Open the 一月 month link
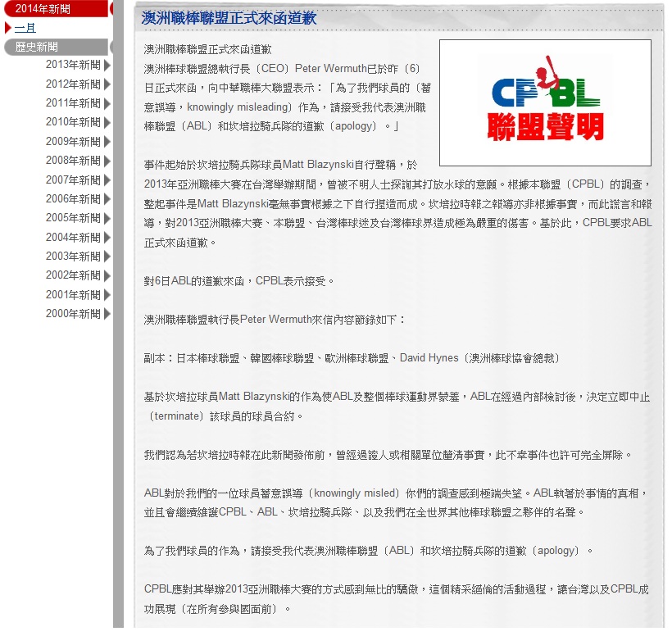The width and height of the screenshot is (672, 636). 25,29
